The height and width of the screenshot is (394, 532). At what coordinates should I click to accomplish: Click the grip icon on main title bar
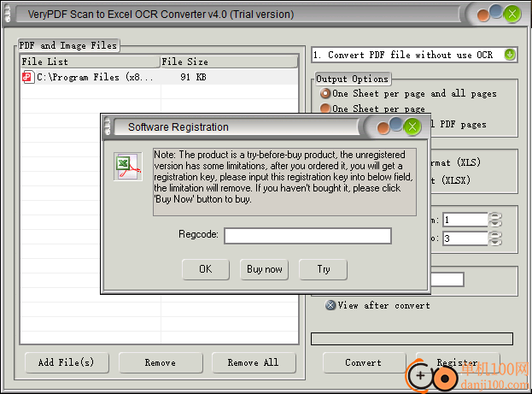[8, 14]
